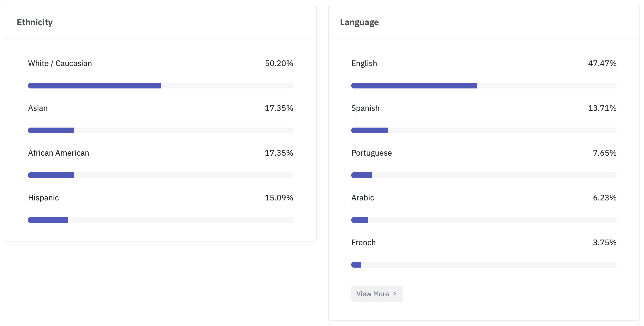This screenshot has width=644, height=326.
Task: Select the Language card heading
Action: pos(359,22)
